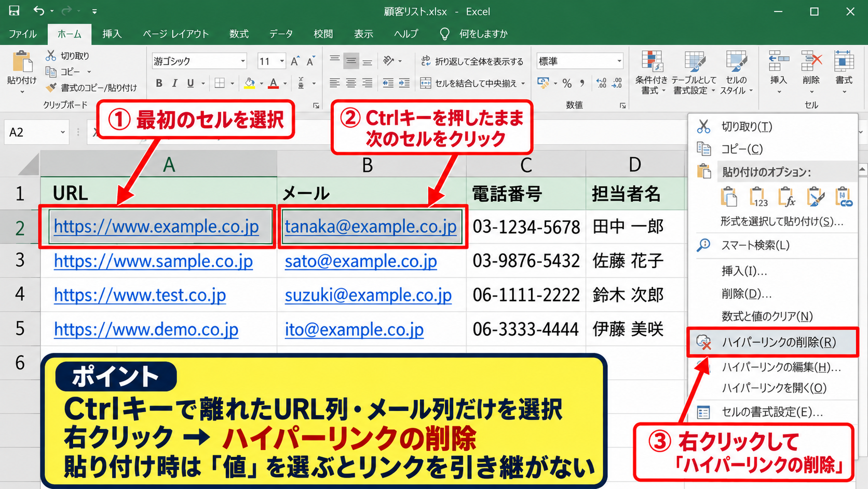Click the increase indent icon
Screen dimensions: 868x489
coord(404,83)
